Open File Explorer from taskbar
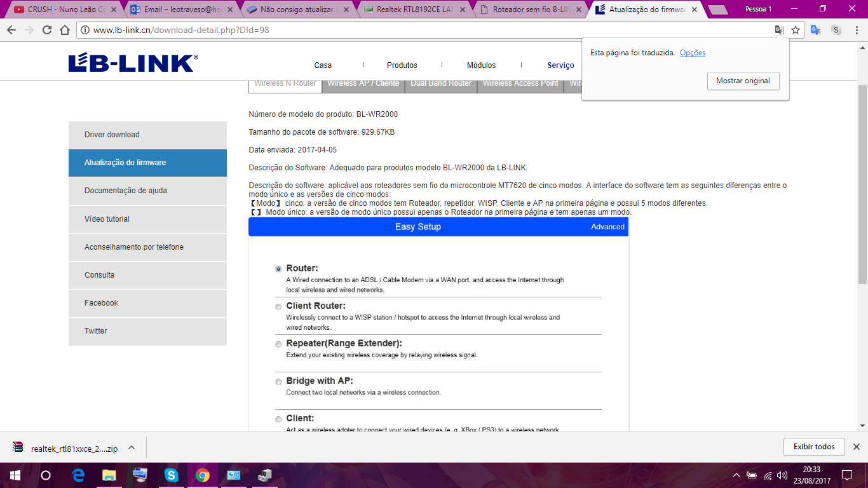868x488 pixels. 109,475
